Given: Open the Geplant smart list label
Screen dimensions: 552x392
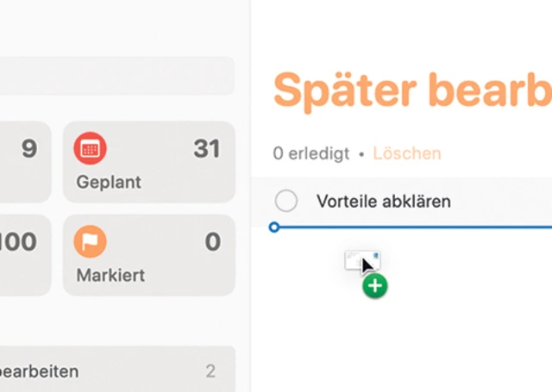Looking at the screenshot, I should (109, 183).
